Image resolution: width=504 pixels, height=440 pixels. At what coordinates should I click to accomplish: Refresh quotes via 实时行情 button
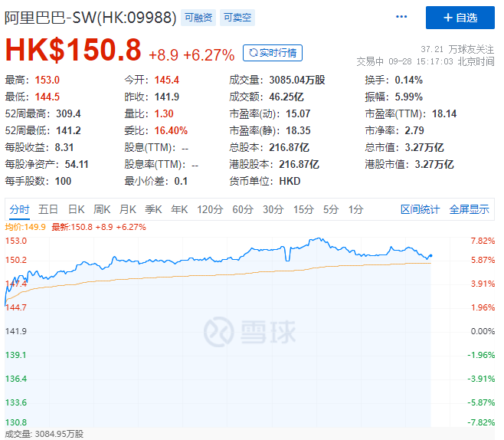[x=273, y=53]
